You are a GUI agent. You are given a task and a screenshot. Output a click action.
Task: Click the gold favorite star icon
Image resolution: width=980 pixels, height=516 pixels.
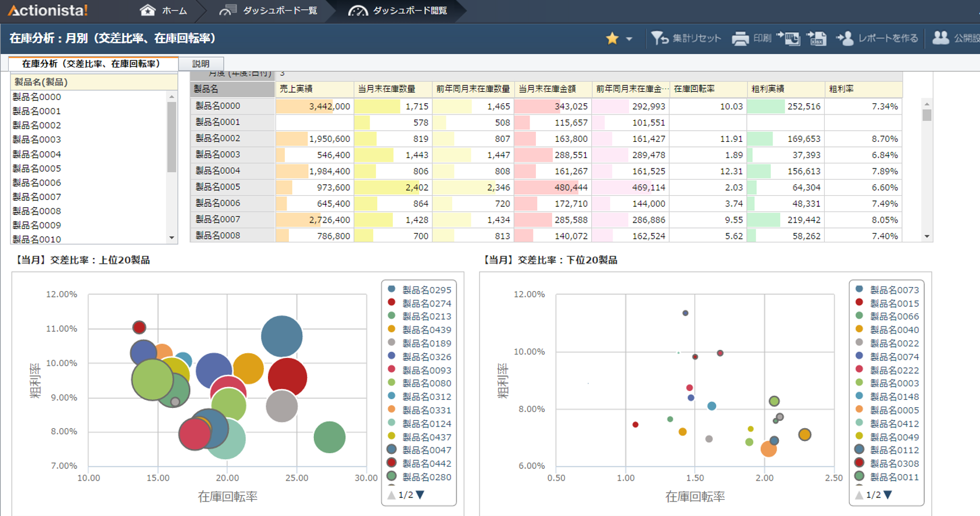(612, 38)
